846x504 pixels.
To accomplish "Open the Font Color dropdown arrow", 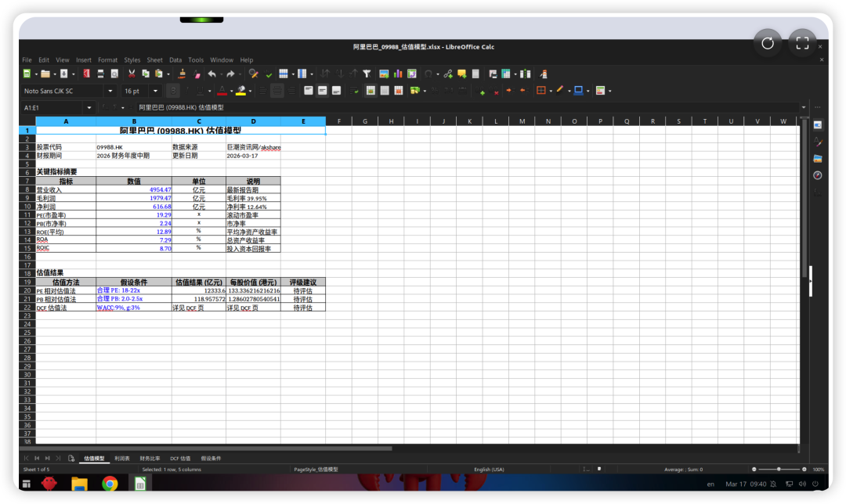I will (x=231, y=91).
